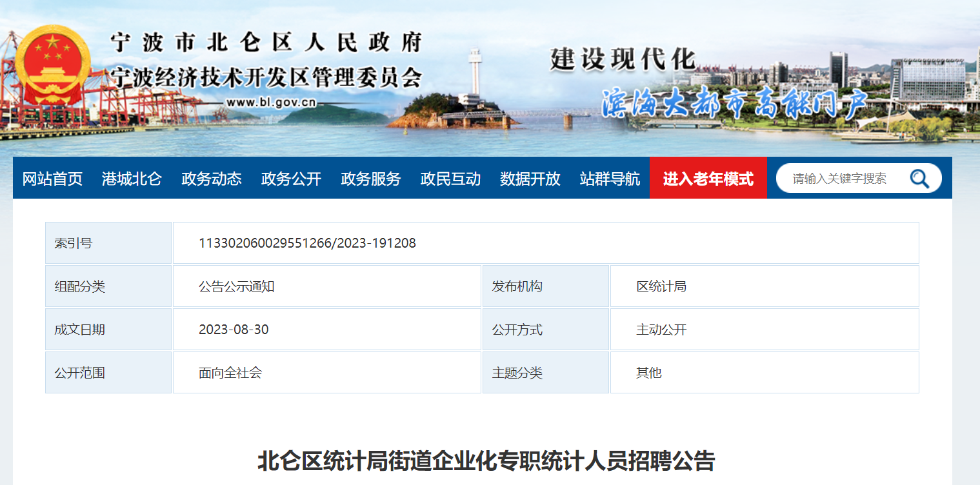Screen dimensions: 980x485
Task: Click the date 2023-08-30
Action: (x=234, y=330)
